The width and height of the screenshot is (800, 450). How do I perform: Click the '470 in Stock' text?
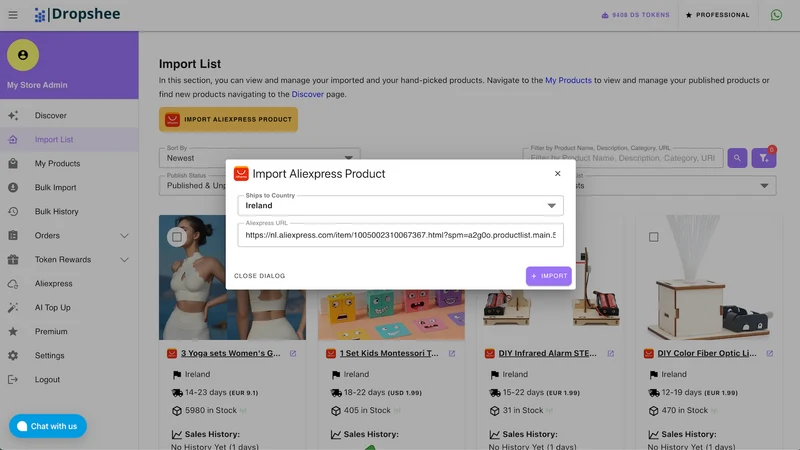685,410
